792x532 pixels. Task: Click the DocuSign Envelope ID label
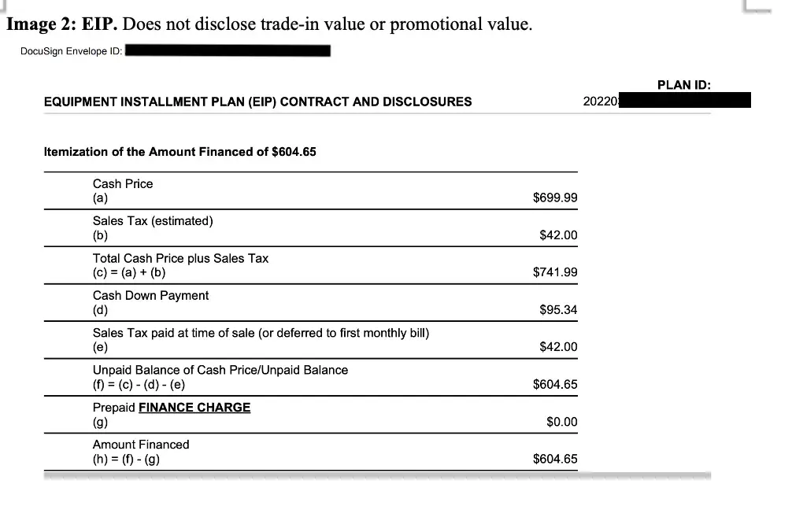pos(71,52)
